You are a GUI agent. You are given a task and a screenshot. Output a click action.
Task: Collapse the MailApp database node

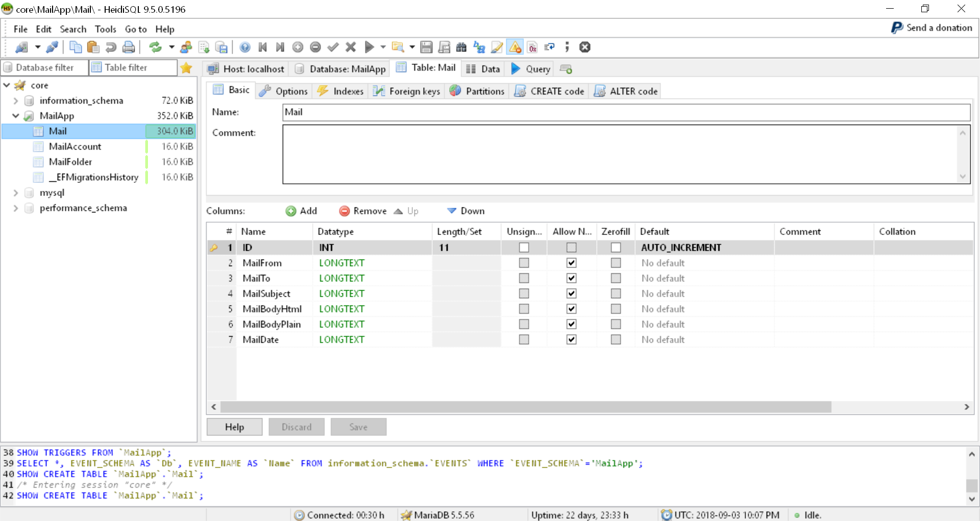pos(16,116)
